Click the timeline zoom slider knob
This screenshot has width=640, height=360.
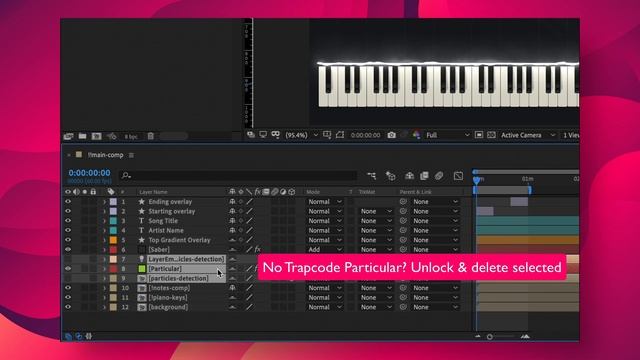(x=489, y=337)
